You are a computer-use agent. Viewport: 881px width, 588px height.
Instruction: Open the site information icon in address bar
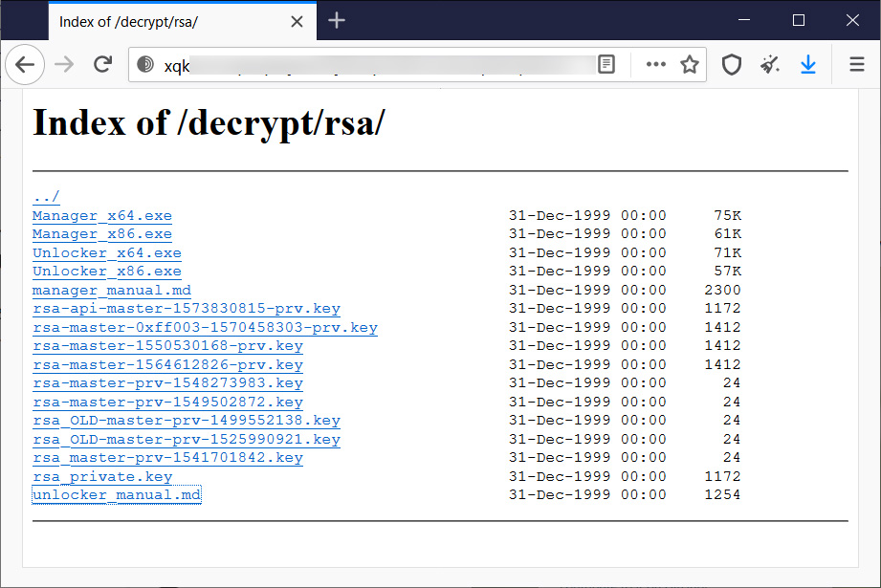point(145,64)
